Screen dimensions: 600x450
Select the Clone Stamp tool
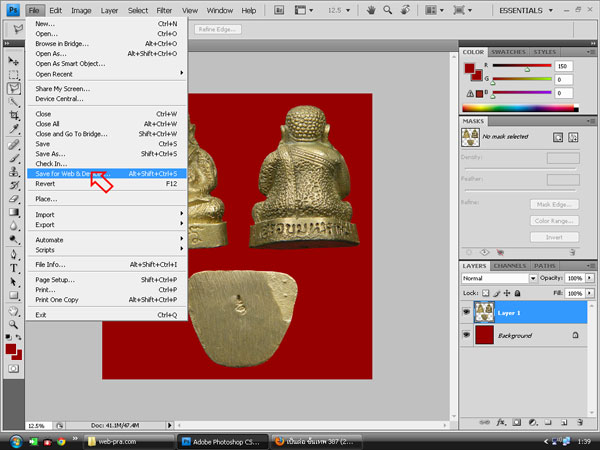click(x=14, y=171)
